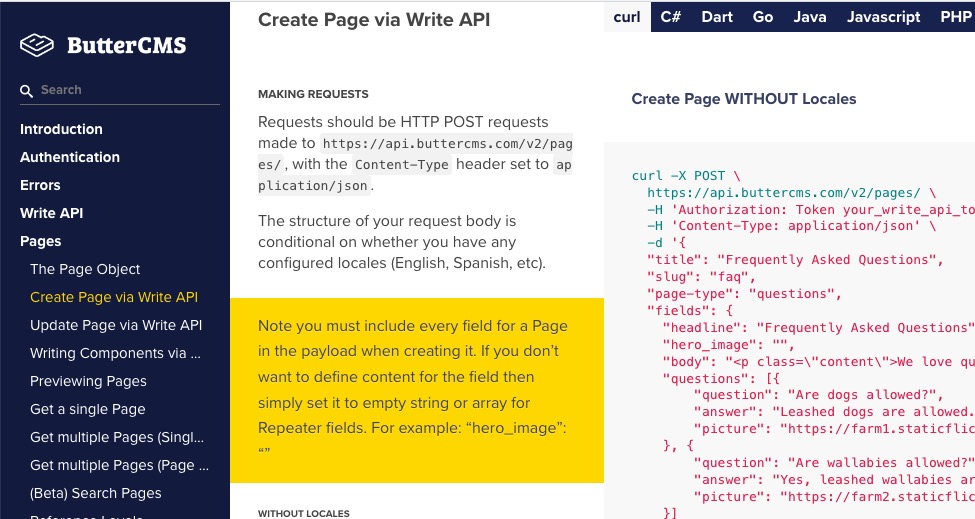The image size is (975, 519).
Task: Open the Authentication section
Action: point(70,157)
